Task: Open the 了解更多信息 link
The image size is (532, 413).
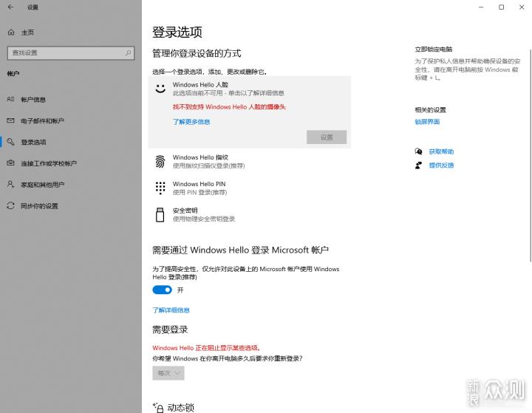Action: (191, 121)
